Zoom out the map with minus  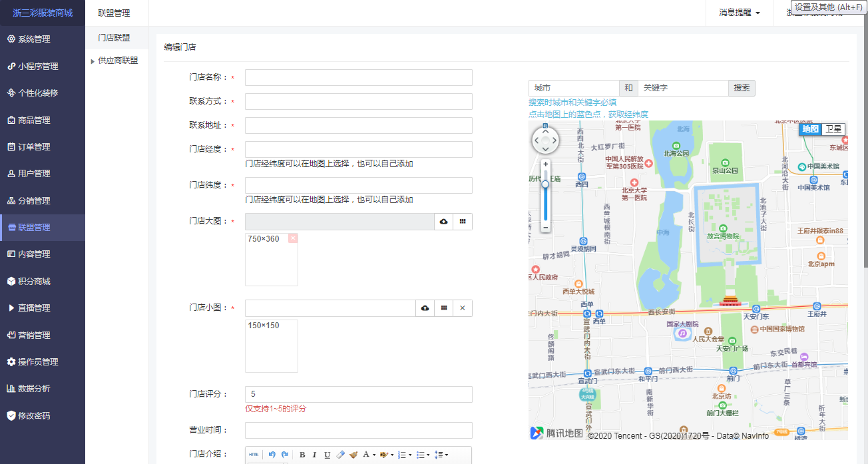546,227
